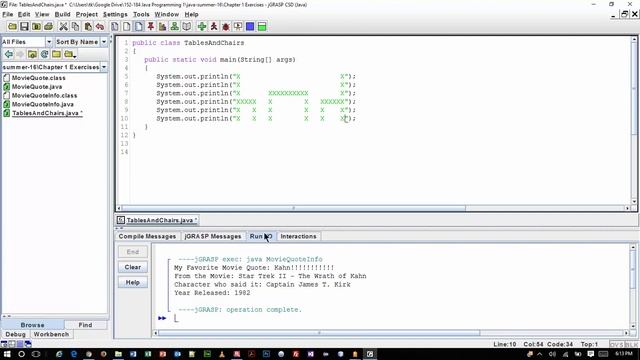Switch to the Run I/O tab
Screen dimensions: 640x360
pos(261,236)
